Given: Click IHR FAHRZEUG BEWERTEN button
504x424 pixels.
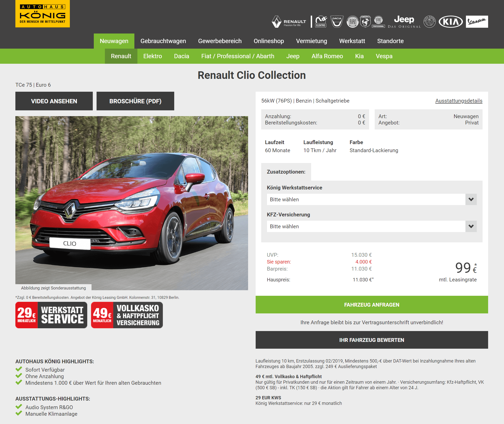Looking at the screenshot, I should click(x=372, y=340).
